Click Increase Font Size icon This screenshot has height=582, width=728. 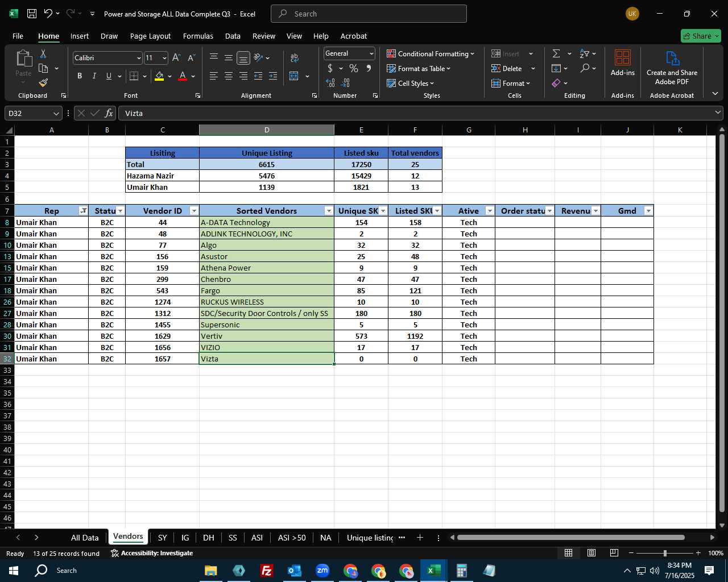click(176, 58)
